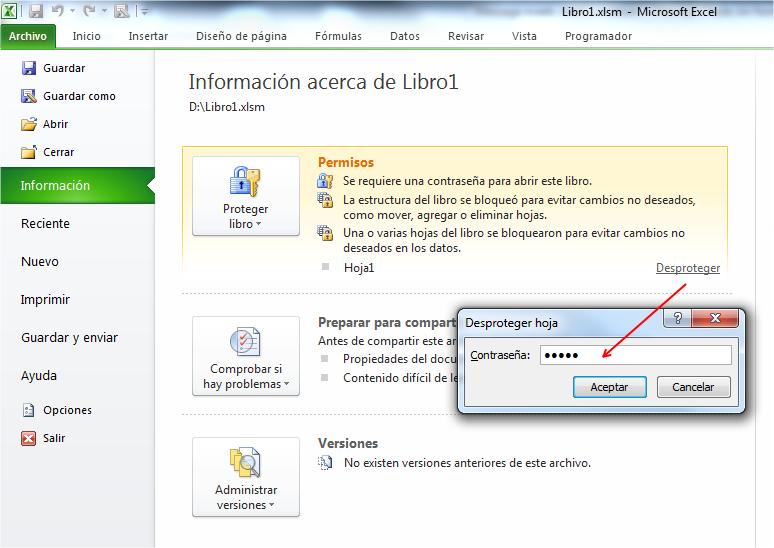The image size is (774, 548).
Task: Click the Hoja1 entry under Permisos
Action: [359, 268]
